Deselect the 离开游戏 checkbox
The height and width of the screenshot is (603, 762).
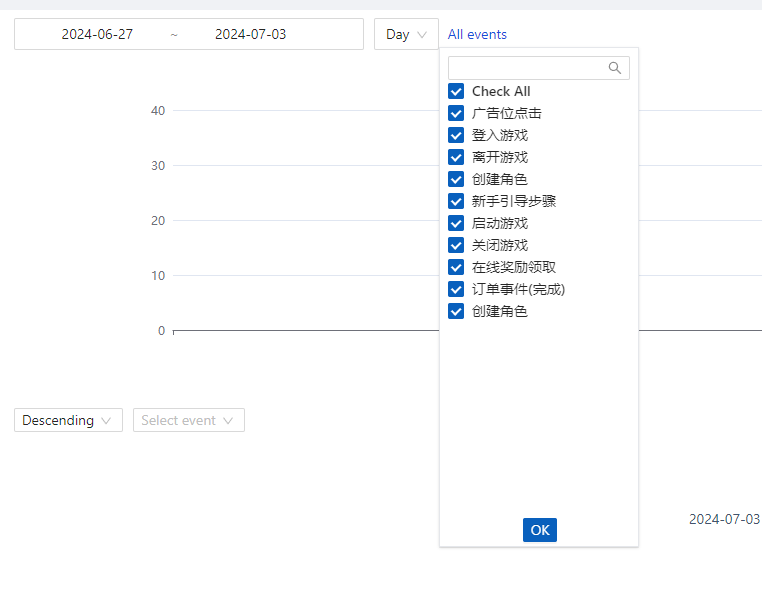(x=456, y=157)
